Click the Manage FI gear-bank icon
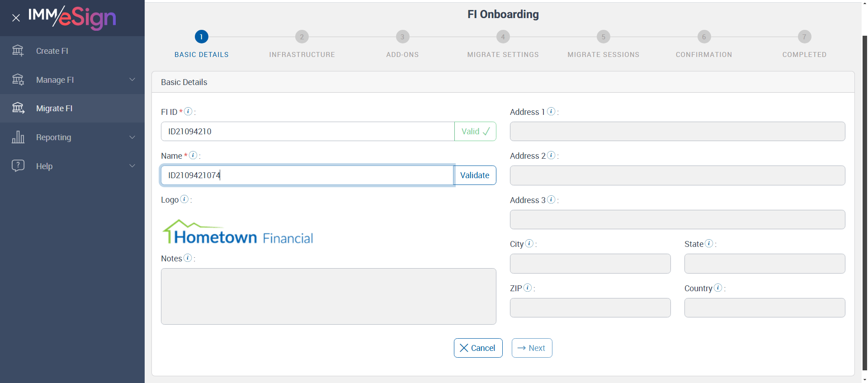The width and height of the screenshot is (868, 383). 18,80
